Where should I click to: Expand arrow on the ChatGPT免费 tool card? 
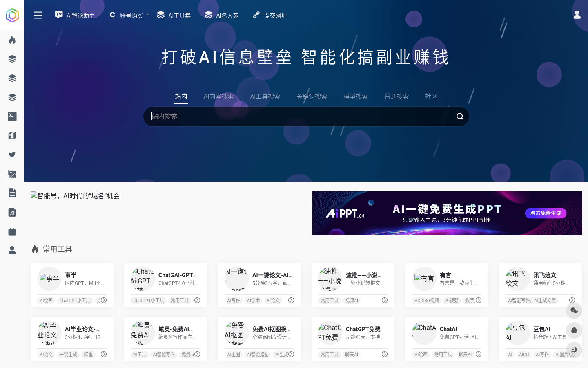pos(384,354)
